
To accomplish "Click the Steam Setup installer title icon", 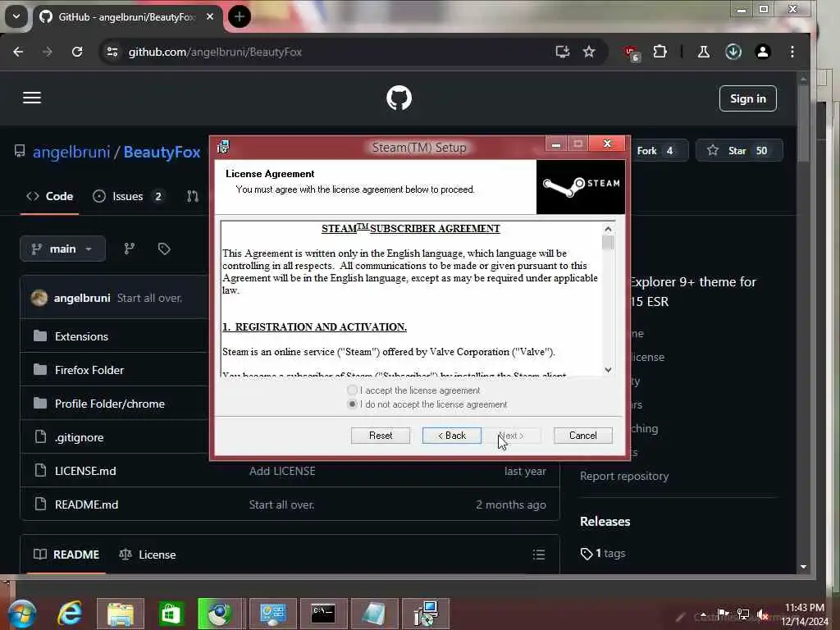I will click(223, 147).
